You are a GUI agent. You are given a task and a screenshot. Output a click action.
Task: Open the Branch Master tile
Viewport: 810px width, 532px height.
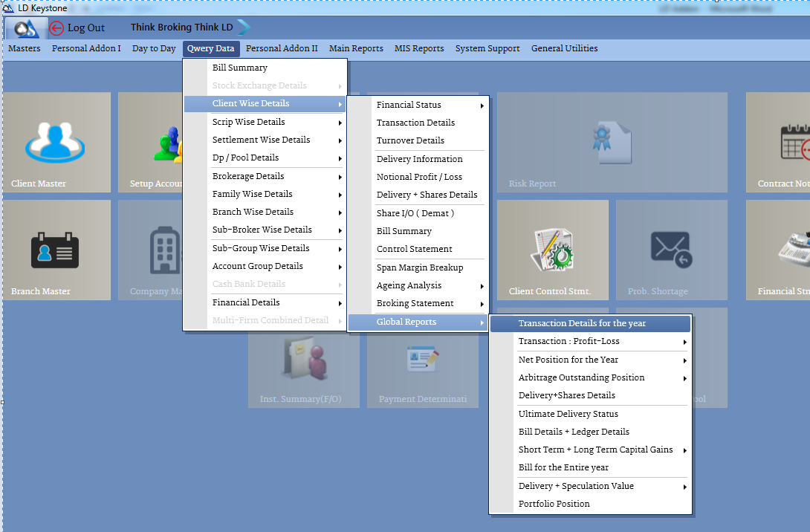tap(56, 250)
